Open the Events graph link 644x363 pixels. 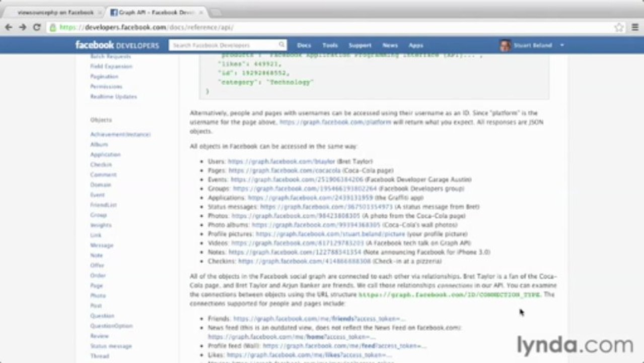[297, 179]
